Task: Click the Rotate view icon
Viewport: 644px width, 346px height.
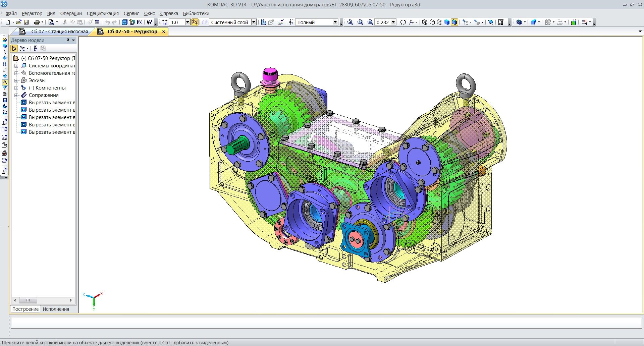Action: pyautogui.click(x=403, y=22)
